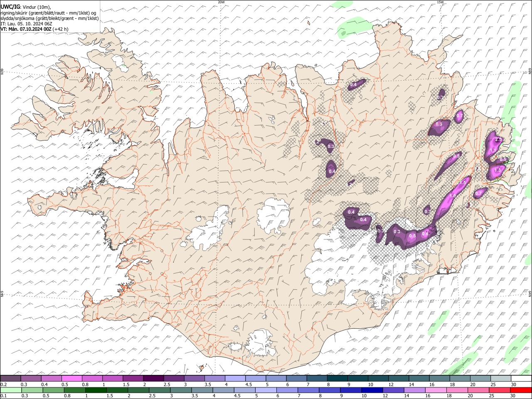Screen dimensions: 532x399
Task: Select the bright pink swatch above upper '0.5'
Action: click(x=71, y=378)
